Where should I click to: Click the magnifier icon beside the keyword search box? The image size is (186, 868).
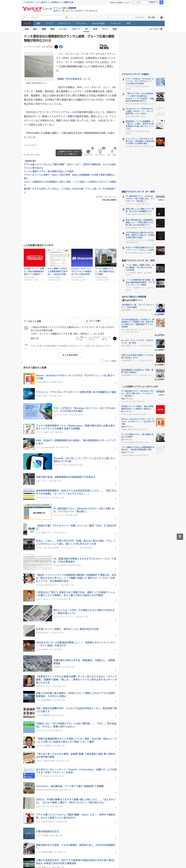pyautogui.click(x=66, y=17)
